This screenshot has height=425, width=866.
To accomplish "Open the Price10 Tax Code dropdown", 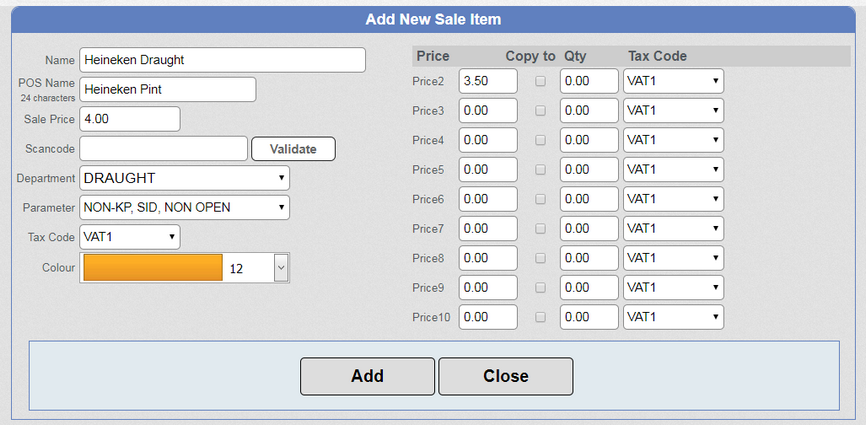I will [x=673, y=317].
